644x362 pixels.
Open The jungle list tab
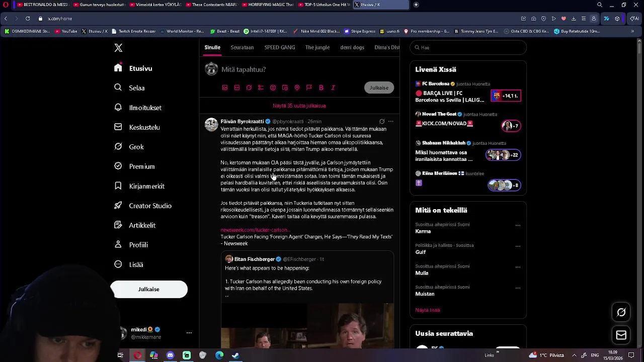317,47
